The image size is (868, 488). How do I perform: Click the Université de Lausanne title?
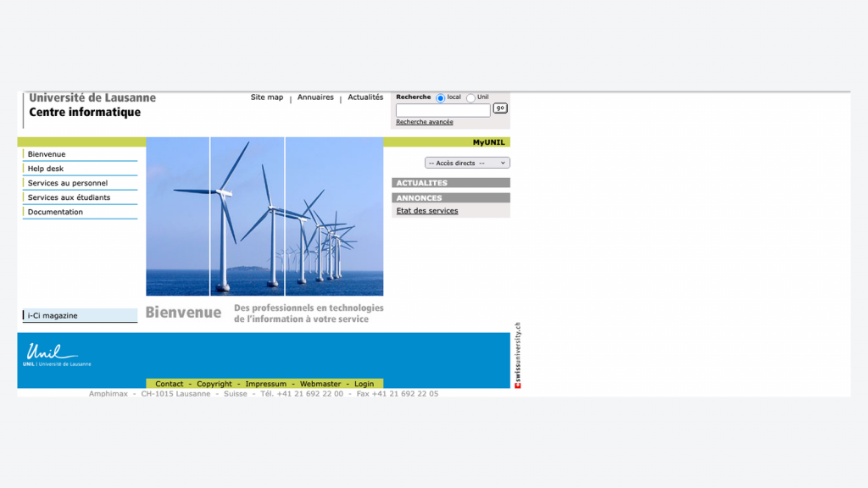pos(92,98)
